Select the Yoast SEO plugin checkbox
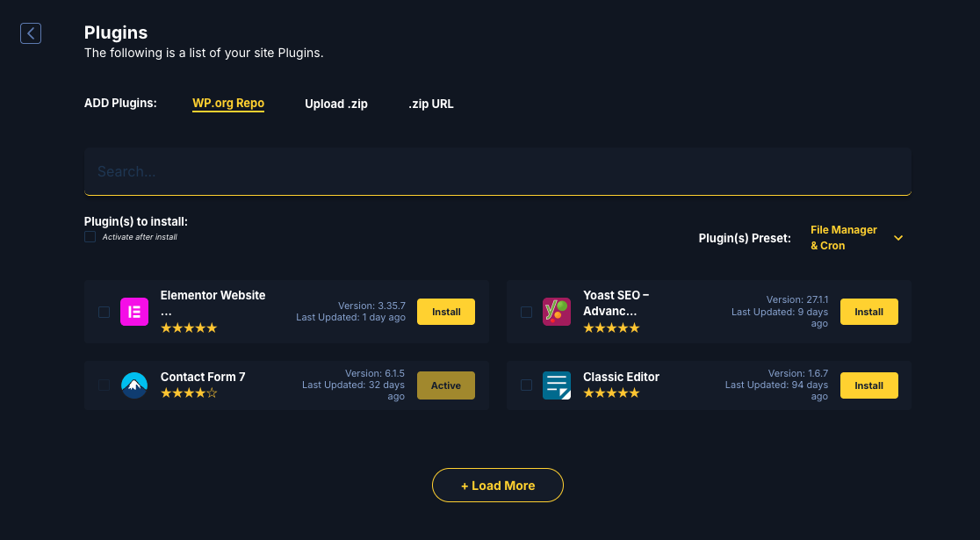Image resolution: width=980 pixels, height=540 pixels. (526, 312)
